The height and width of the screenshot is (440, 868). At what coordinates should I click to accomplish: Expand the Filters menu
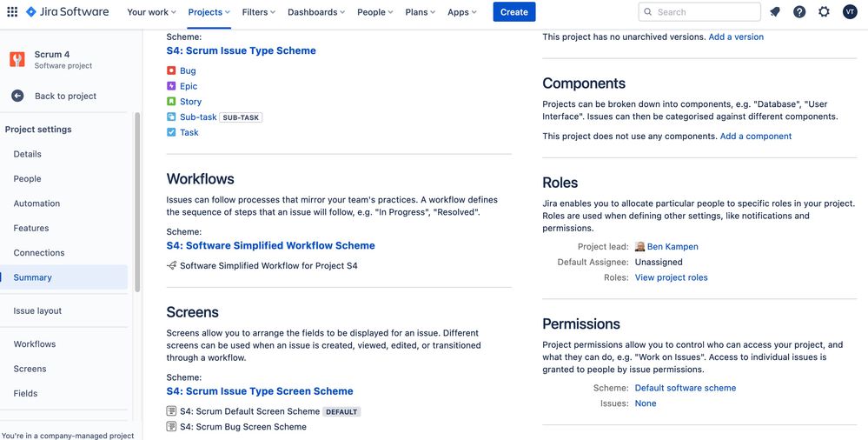(259, 11)
